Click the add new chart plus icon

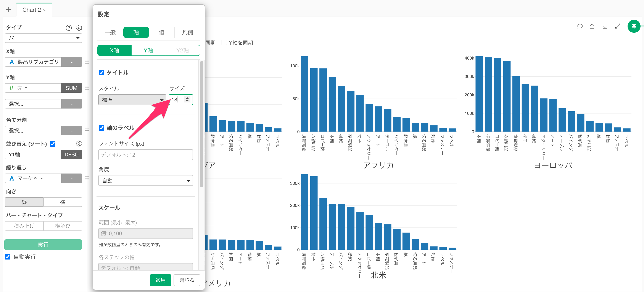click(x=8, y=10)
